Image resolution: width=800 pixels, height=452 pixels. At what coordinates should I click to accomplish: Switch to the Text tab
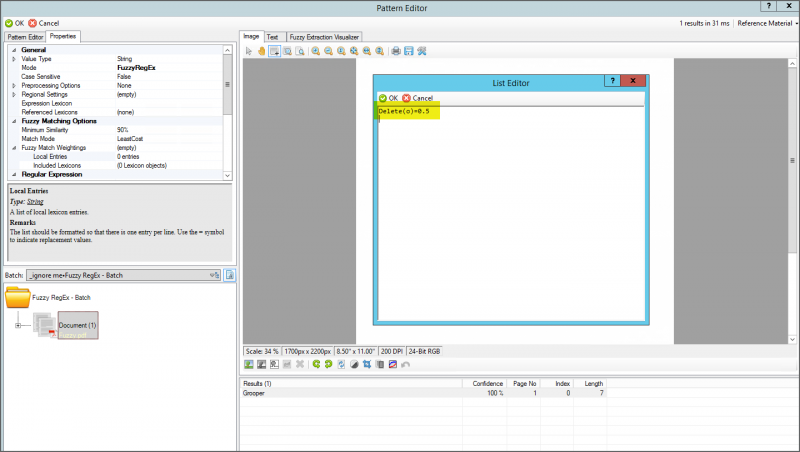[x=273, y=37]
